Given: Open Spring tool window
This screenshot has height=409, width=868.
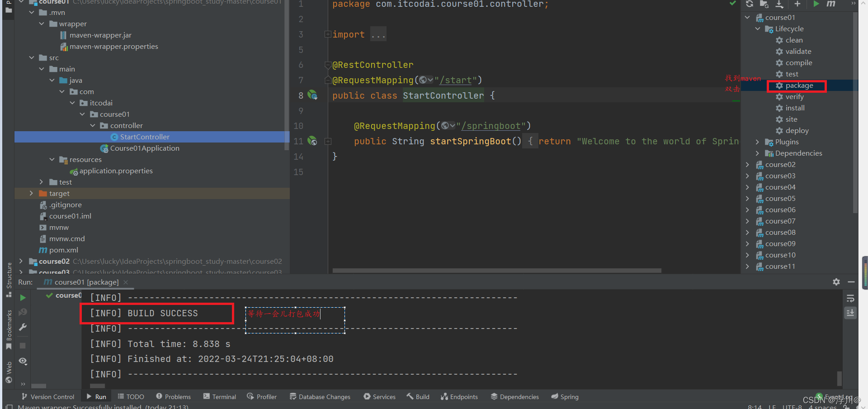Looking at the screenshot, I should tap(565, 397).
